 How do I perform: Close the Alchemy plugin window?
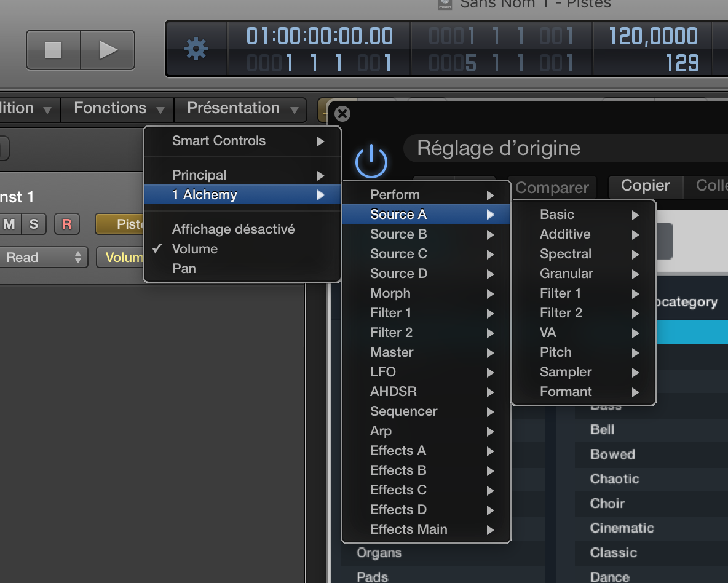point(342,114)
